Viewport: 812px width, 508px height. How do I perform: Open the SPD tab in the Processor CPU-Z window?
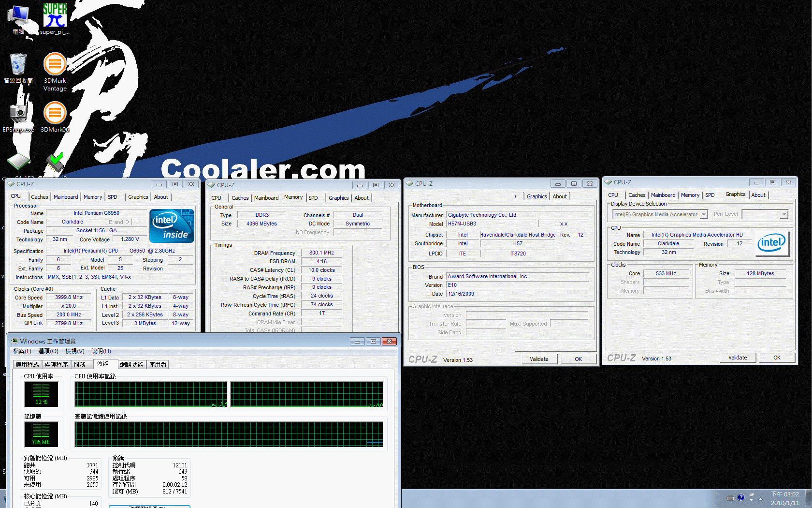click(x=113, y=197)
